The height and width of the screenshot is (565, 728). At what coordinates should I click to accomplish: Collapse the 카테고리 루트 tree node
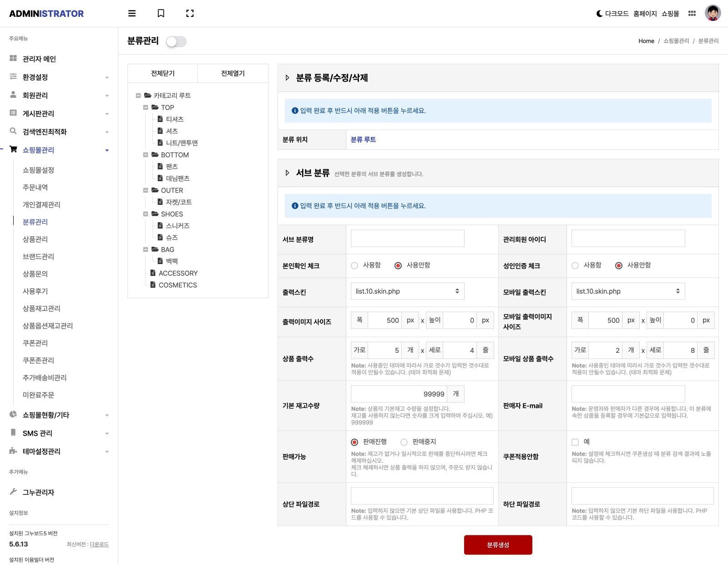click(x=138, y=96)
